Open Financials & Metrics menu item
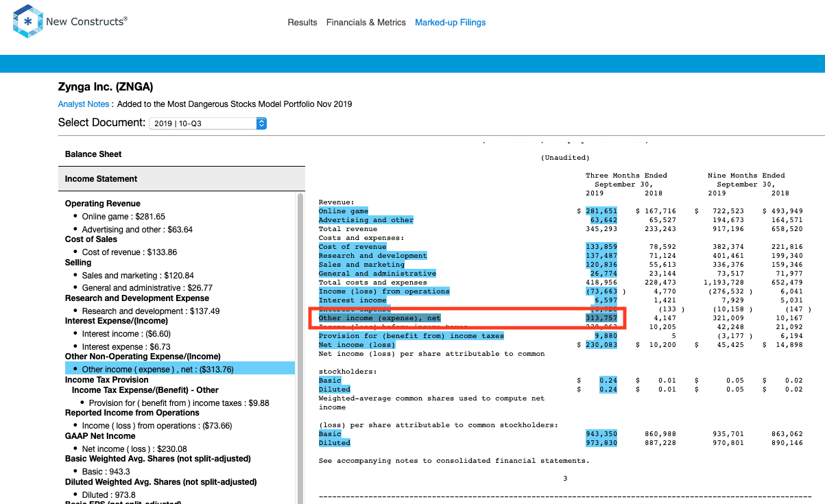Image resolution: width=825 pixels, height=504 pixels. (366, 23)
